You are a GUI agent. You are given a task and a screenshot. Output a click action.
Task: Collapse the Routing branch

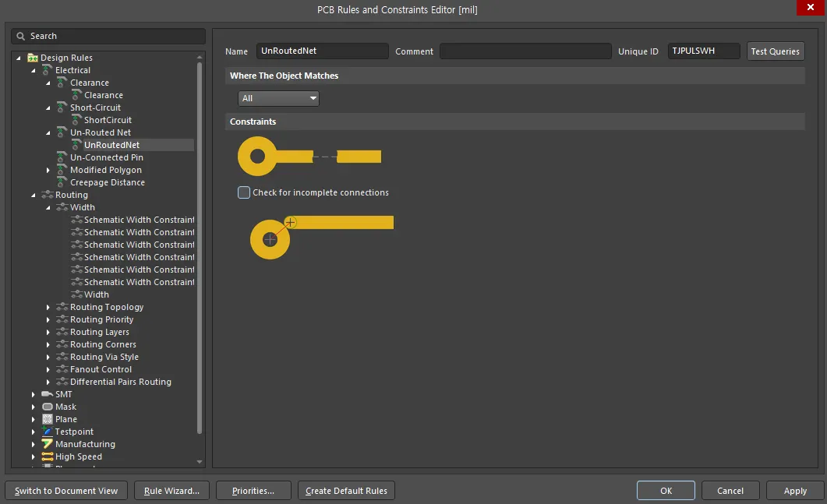pos(34,195)
